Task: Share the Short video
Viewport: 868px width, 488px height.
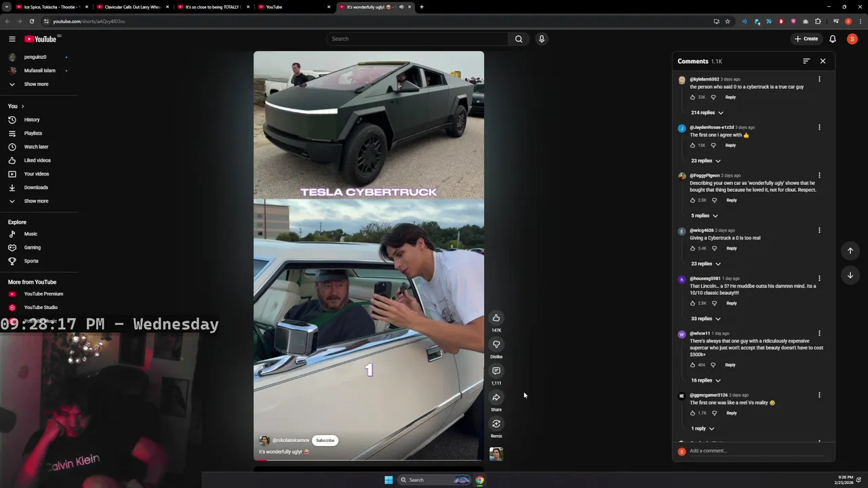Action: (x=496, y=397)
